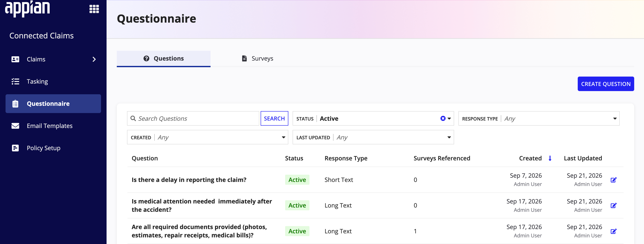
Task: Edit the 'medical attention needed' question
Action: [614, 205]
